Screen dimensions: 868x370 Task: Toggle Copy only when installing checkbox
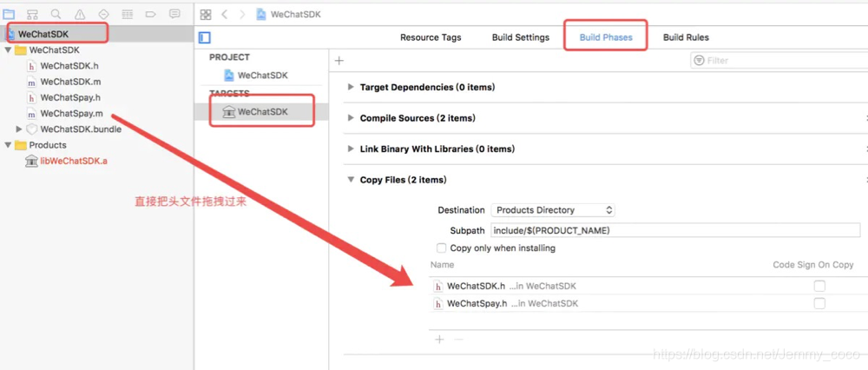point(441,248)
